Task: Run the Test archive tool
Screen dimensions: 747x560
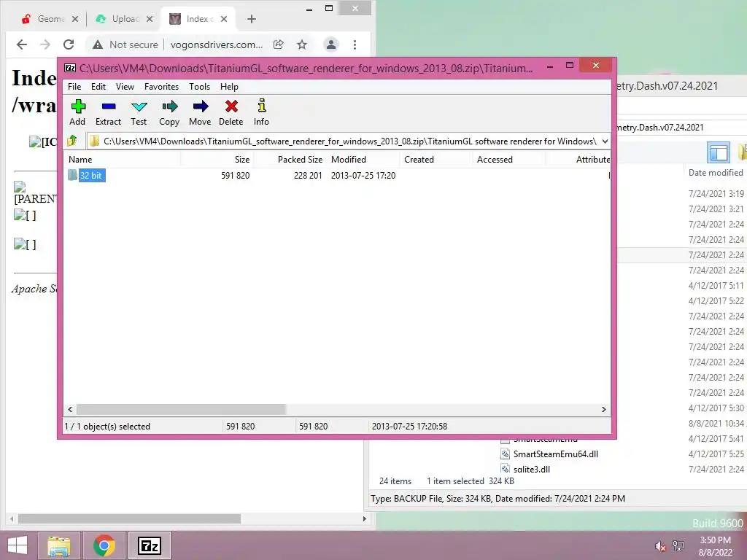Action: click(139, 112)
